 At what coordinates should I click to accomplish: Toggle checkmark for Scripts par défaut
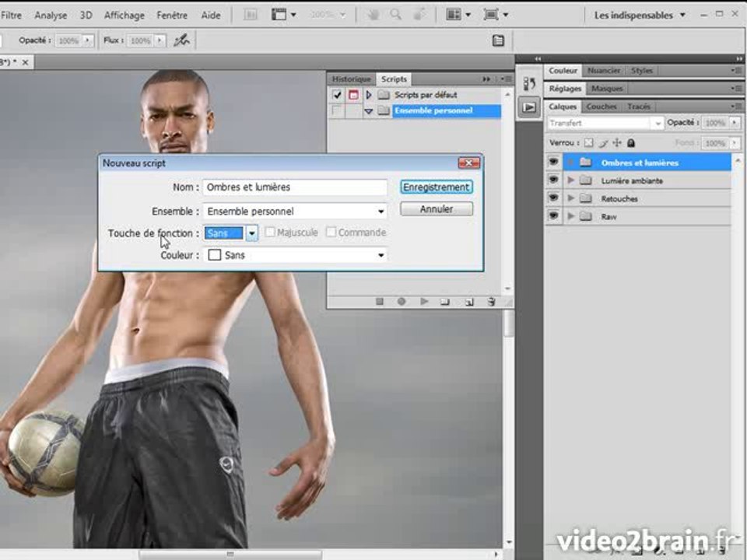click(337, 95)
